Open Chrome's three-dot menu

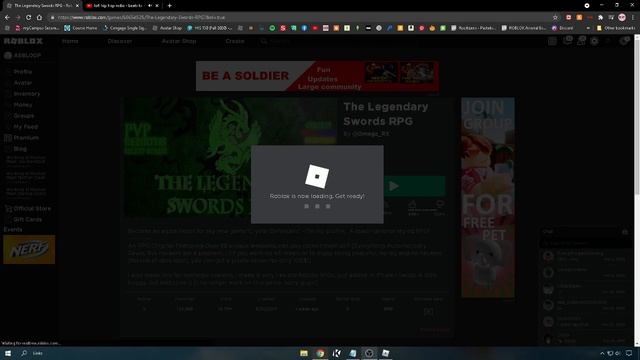[633, 18]
